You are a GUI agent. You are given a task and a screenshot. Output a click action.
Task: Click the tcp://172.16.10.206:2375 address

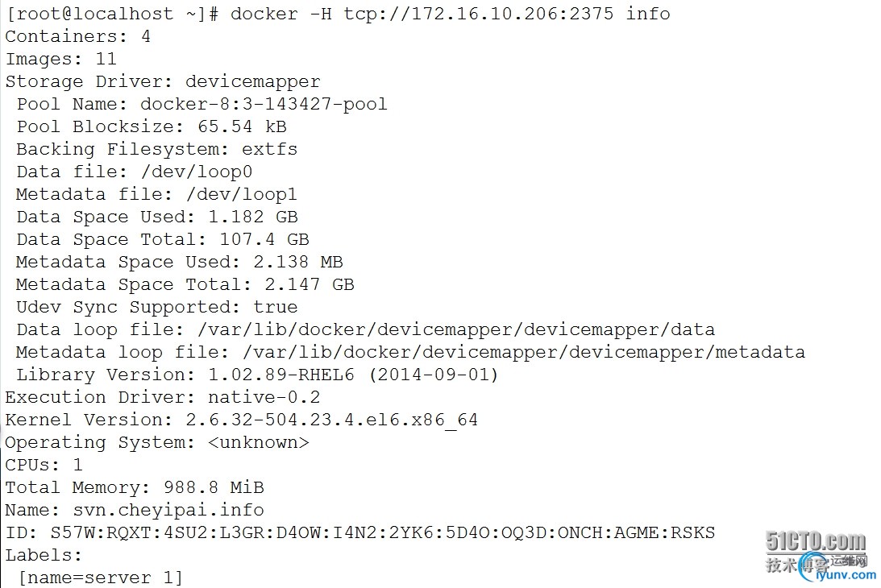[479, 14]
